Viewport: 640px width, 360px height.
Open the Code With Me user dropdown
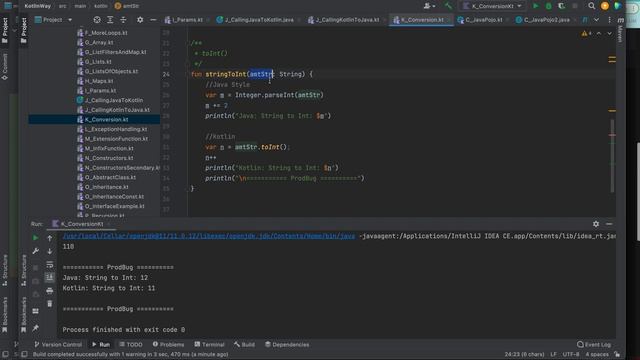point(429,6)
